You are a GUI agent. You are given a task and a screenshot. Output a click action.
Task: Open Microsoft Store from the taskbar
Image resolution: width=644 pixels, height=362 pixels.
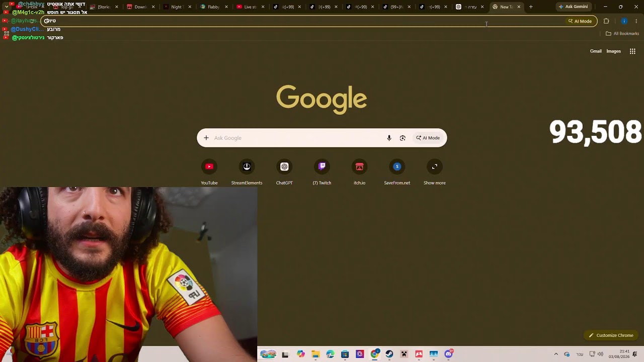(345, 354)
